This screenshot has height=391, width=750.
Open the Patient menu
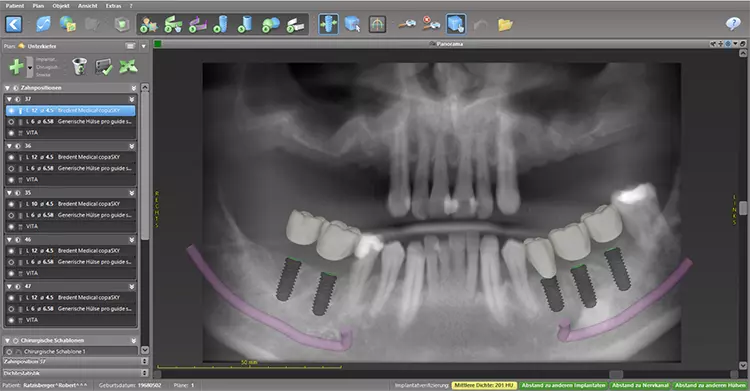point(15,6)
